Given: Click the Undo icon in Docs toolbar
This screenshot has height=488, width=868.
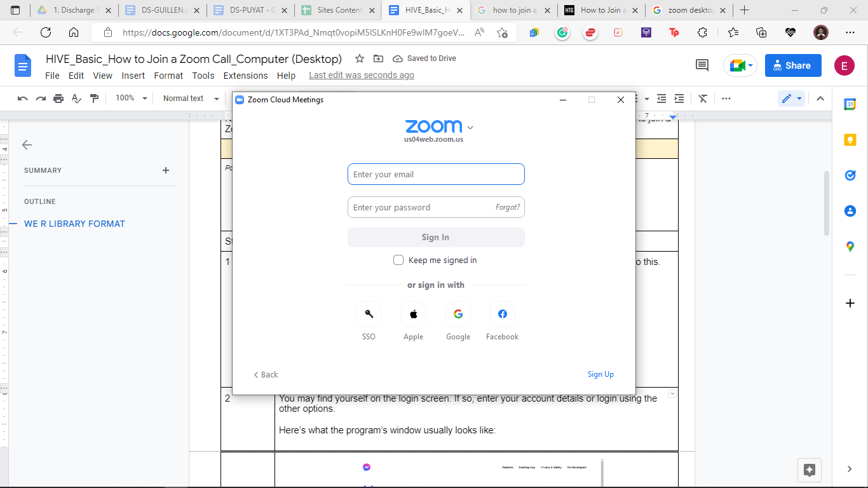Looking at the screenshot, I should (23, 98).
